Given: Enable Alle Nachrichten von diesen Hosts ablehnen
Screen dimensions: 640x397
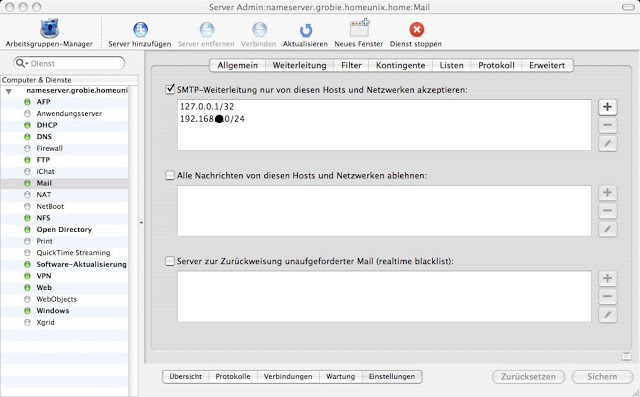Looking at the screenshot, I should coord(170,175).
